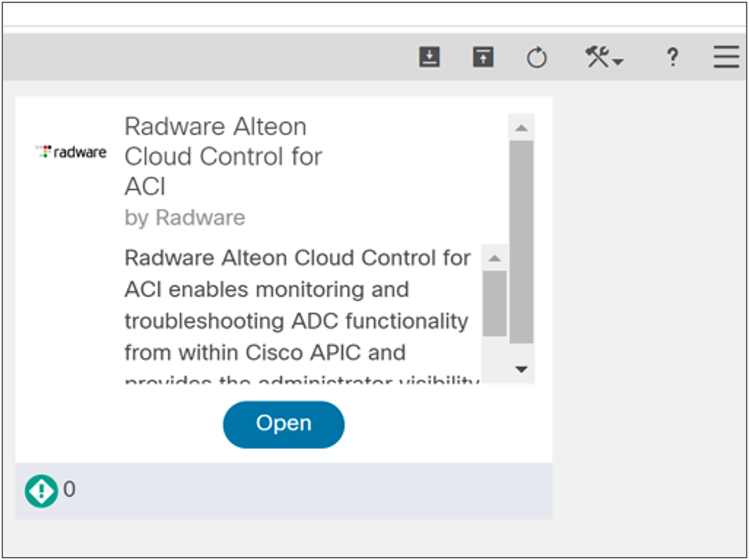Screen dimensions: 749x560
Task: Click the Radware logo on app card
Action: (x=70, y=152)
